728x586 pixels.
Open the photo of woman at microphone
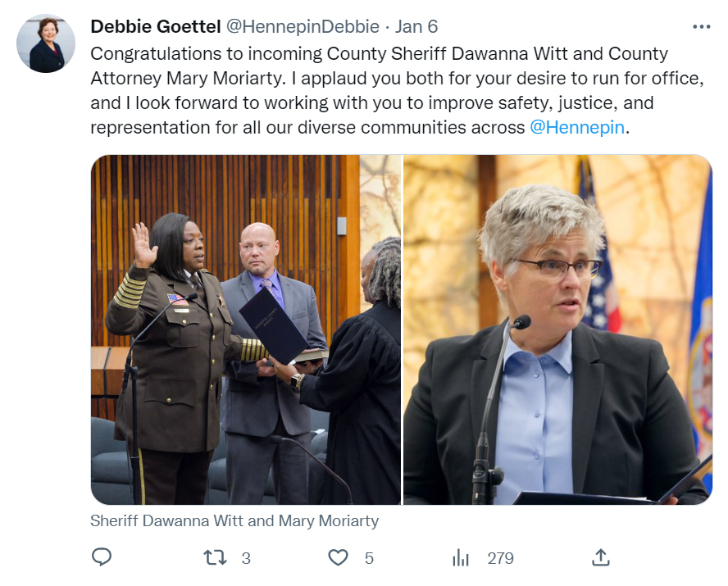(x=557, y=329)
